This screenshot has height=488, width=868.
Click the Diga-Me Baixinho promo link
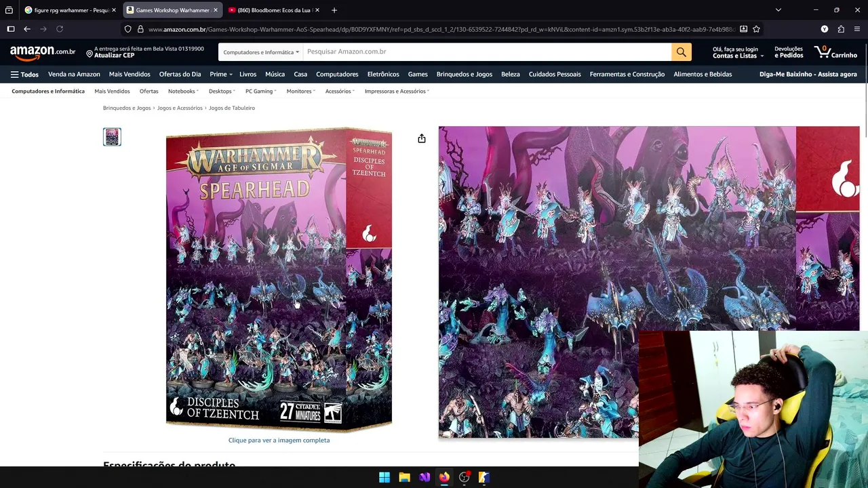808,75
